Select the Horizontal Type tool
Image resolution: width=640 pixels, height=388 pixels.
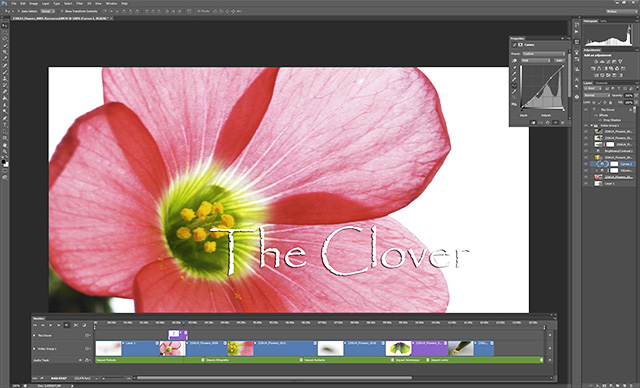5,125
